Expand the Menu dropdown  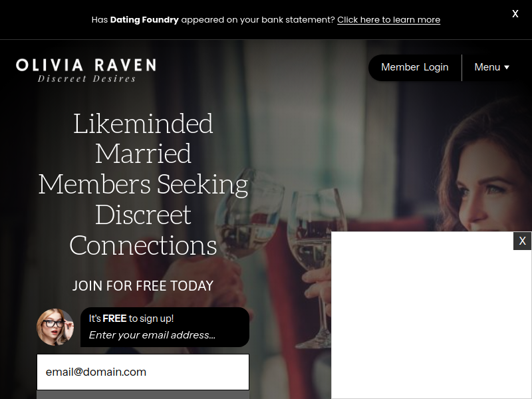tap(491, 67)
